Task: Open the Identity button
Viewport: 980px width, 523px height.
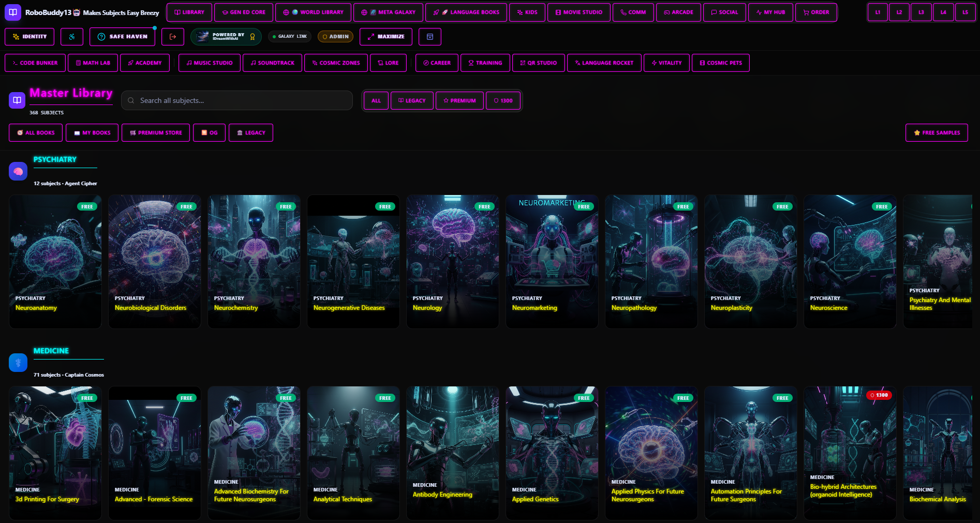Action: point(29,37)
